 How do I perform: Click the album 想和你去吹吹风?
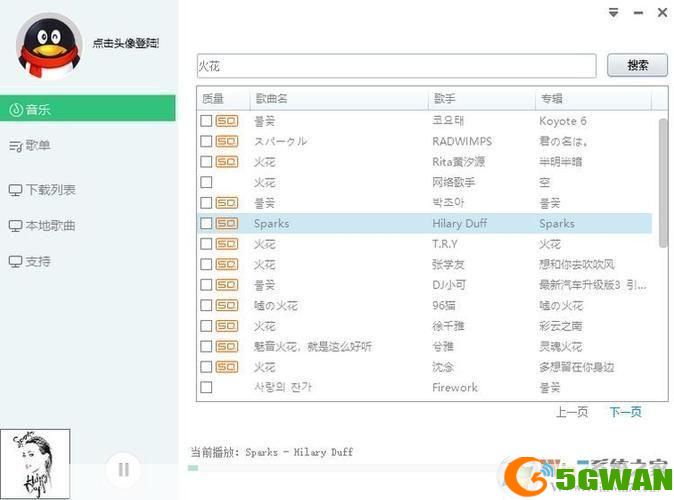point(577,264)
